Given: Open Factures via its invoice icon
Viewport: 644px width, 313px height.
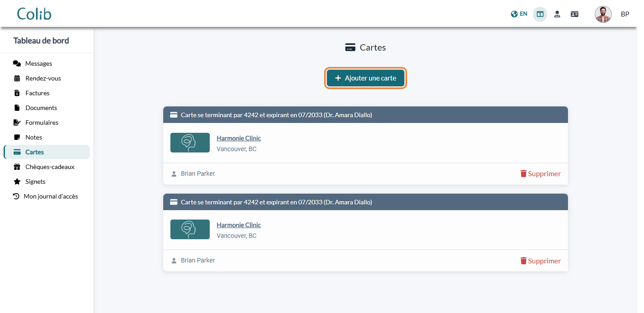Looking at the screenshot, I should pyautogui.click(x=17, y=93).
